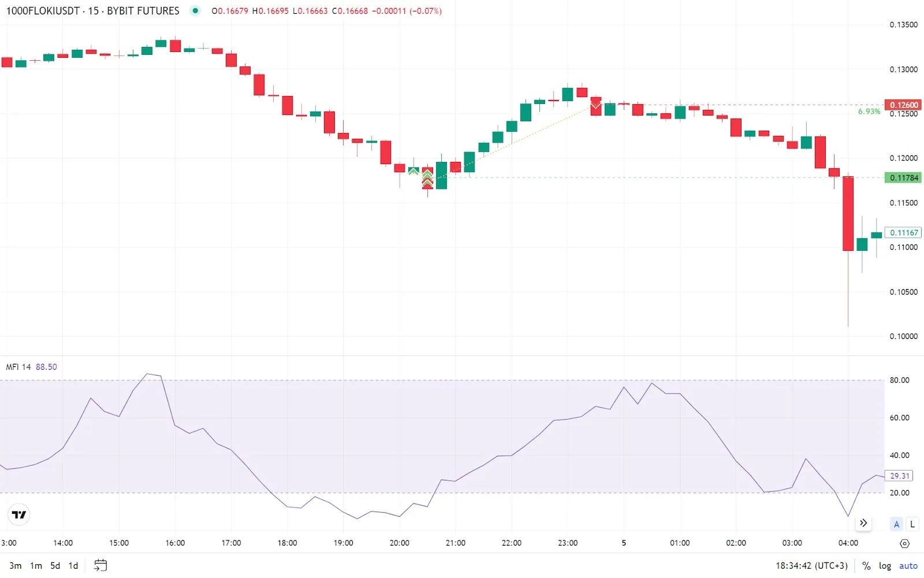The image size is (924, 578).
Task: Click the green market status dot
Action: 195,10
